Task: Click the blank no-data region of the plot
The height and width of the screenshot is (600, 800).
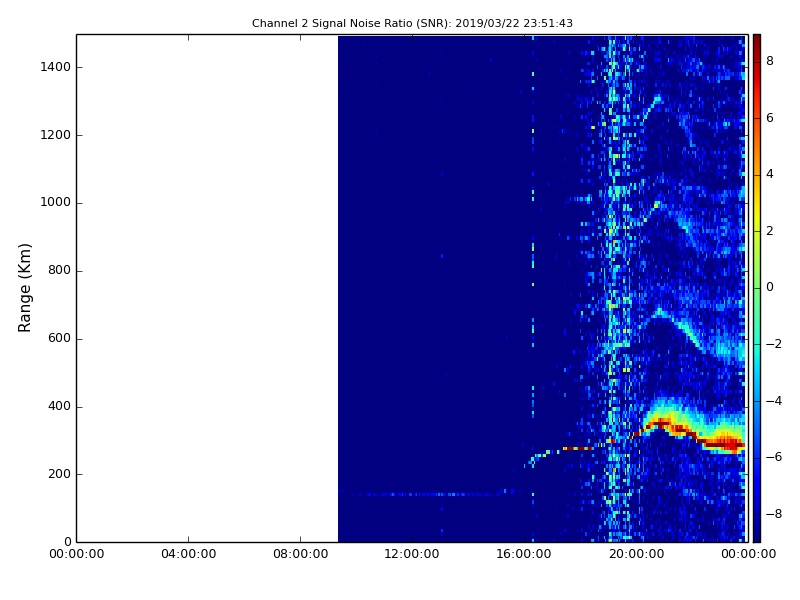Action: pyautogui.click(x=207, y=288)
